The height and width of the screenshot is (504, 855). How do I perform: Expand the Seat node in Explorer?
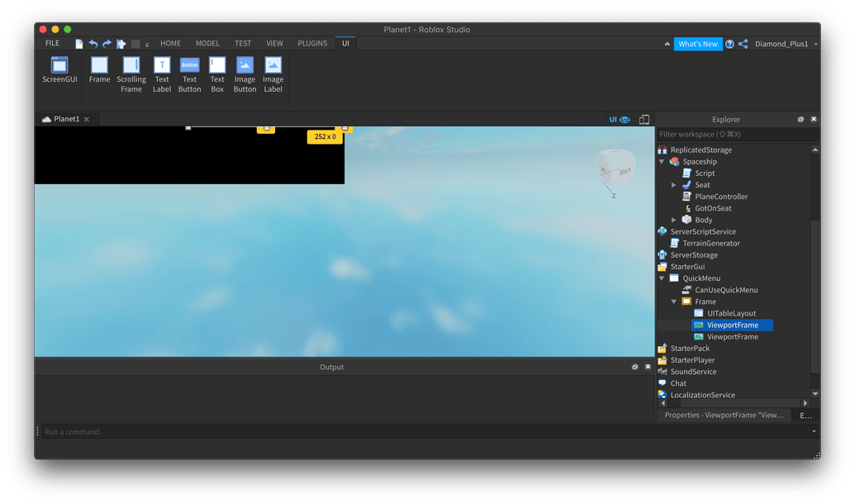674,184
